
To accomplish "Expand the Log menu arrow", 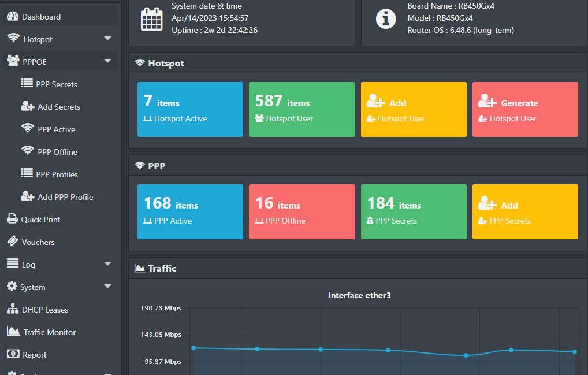I will click(107, 264).
